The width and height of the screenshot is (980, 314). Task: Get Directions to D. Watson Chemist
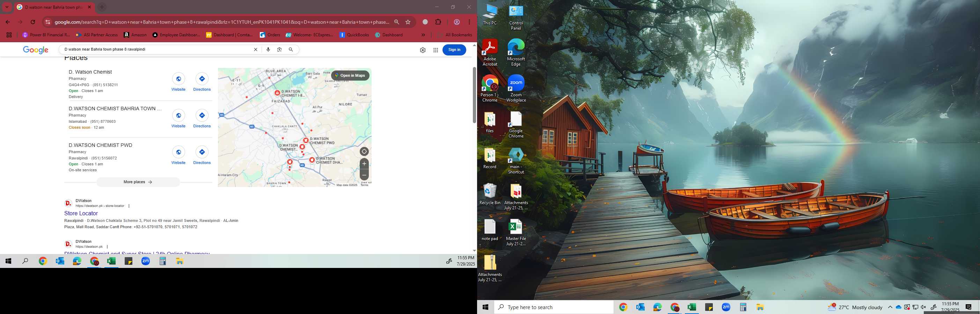[x=202, y=79]
